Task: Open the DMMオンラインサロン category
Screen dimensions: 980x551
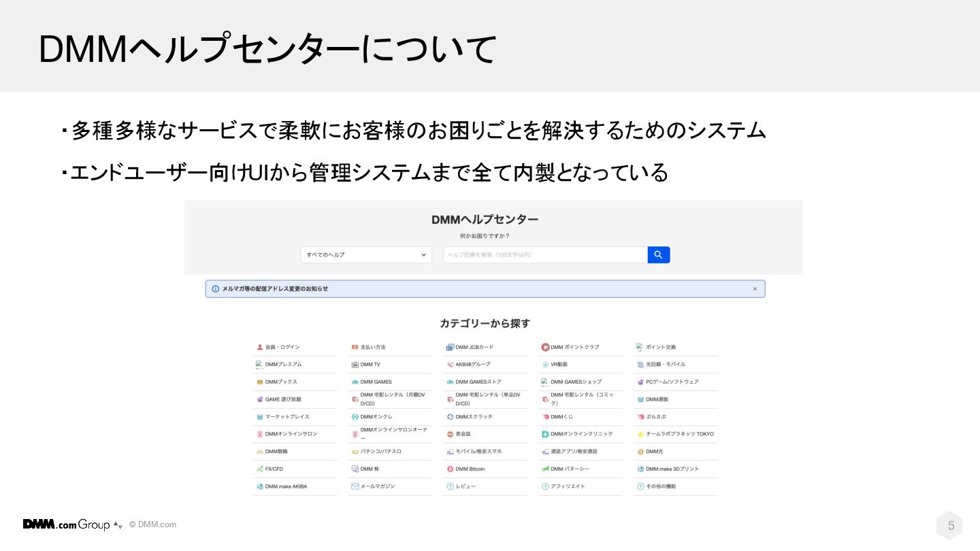Action: pyautogui.click(x=295, y=434)
